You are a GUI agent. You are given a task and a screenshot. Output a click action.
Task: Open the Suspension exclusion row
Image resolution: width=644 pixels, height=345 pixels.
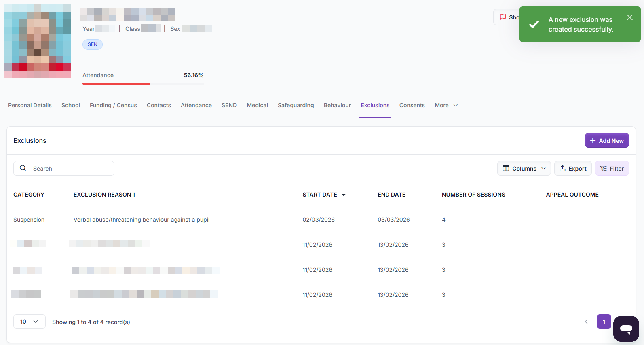(141, 220)
